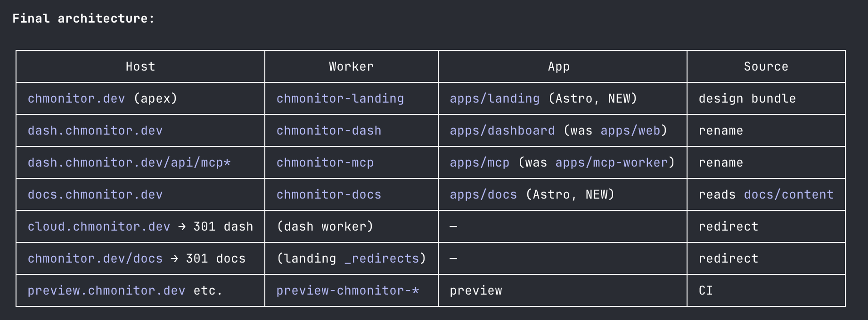Click dash.chmonitor.dev/api/mcp* host entry
This screenshot has width=868, height=320.
(x=129, y=162)
